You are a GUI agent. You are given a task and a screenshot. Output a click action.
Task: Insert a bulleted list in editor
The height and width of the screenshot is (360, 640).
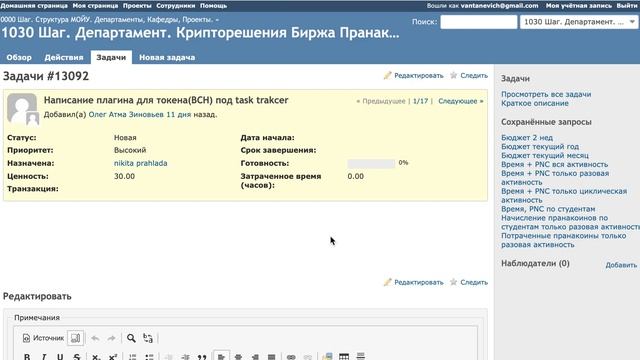coord(149,357)
